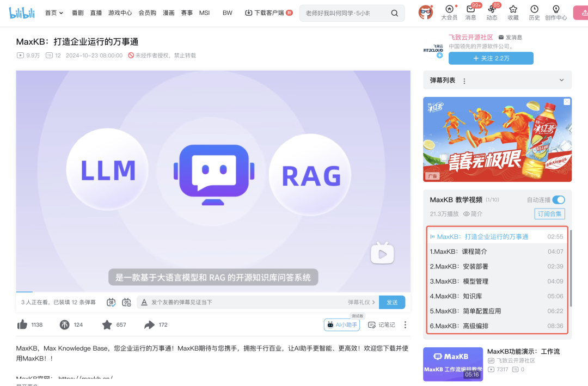
Task: Play 2.MaxKB：安装部署 episode
Action: (x=497, y=266)
